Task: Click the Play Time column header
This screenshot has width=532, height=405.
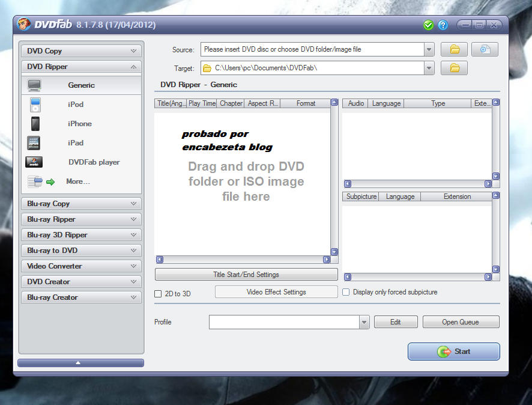Action: 202,103
